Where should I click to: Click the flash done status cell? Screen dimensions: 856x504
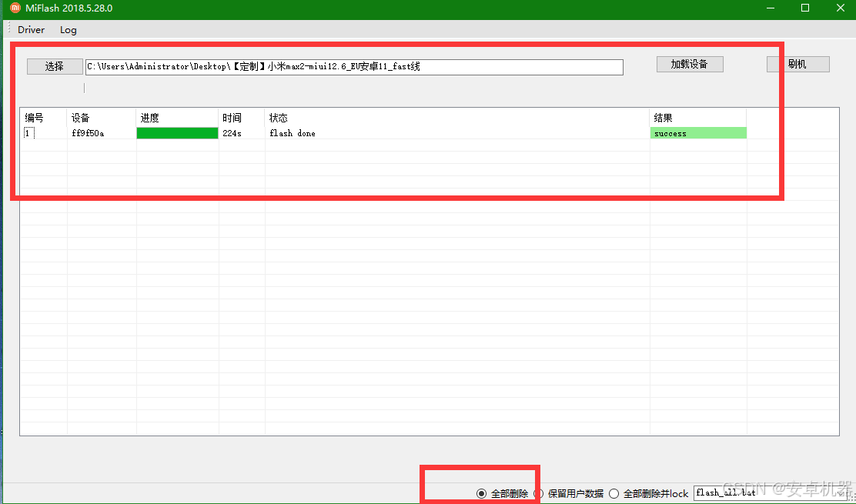[x=293, y=133]
